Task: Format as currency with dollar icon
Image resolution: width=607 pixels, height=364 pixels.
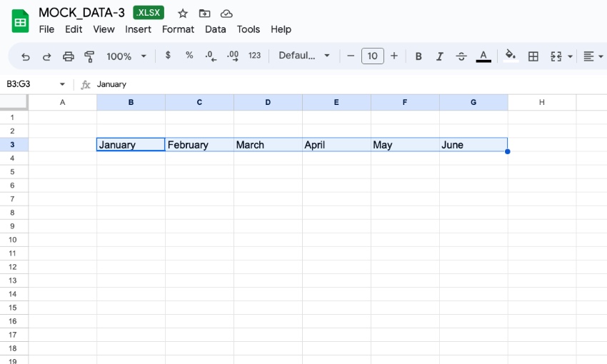Action: pos(168,56)
